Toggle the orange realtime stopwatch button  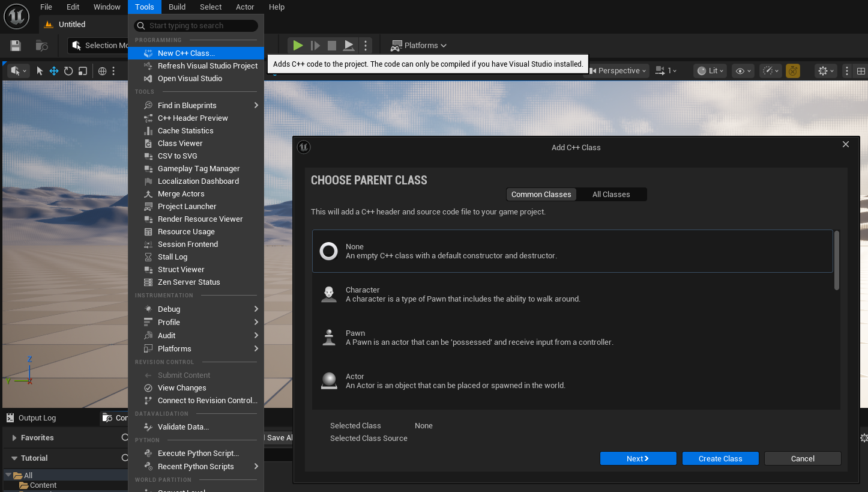coord(793,71)
